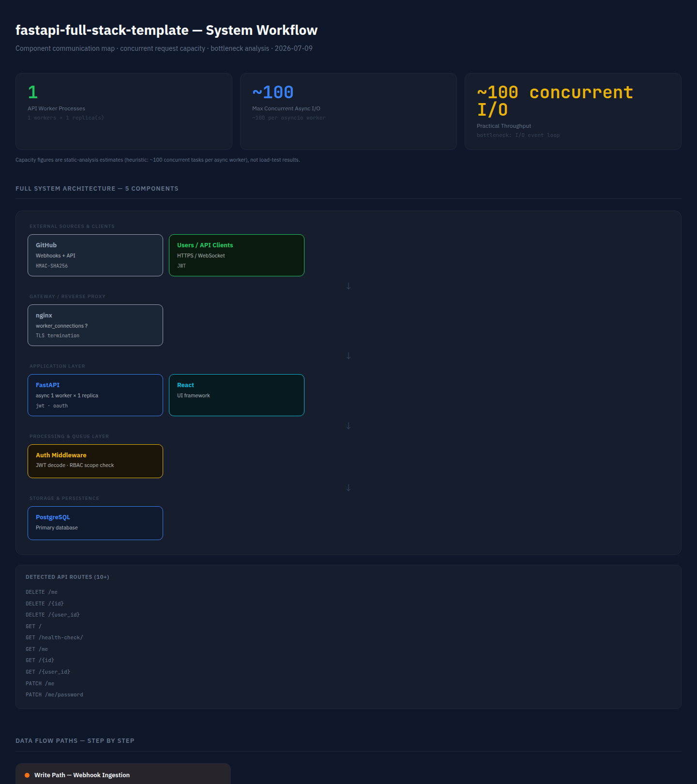Click the DELETE /me route

[x=42, y=592]
